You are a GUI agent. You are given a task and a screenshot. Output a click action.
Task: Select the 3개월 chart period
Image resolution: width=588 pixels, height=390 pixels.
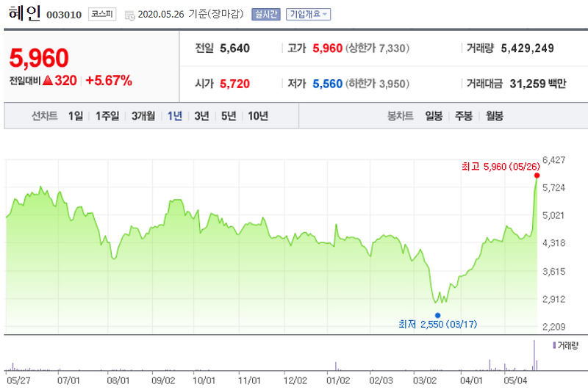click(x=143, y=116)
